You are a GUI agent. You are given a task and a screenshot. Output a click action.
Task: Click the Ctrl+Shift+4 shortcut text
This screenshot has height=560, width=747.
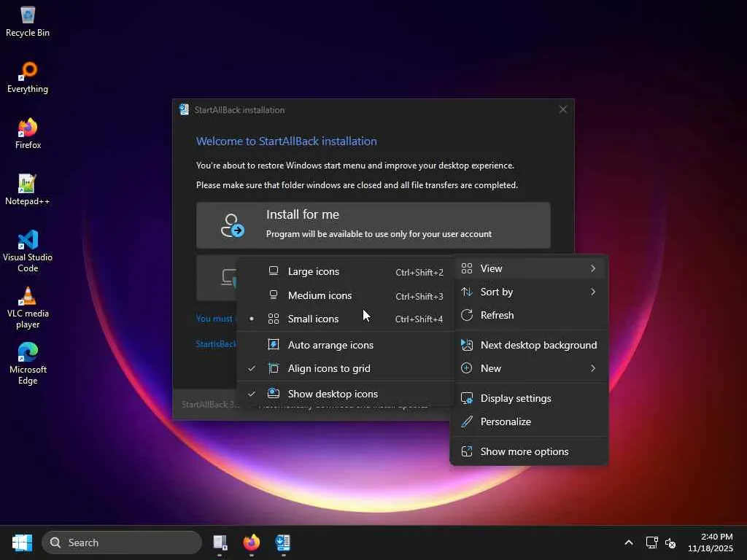419,319
